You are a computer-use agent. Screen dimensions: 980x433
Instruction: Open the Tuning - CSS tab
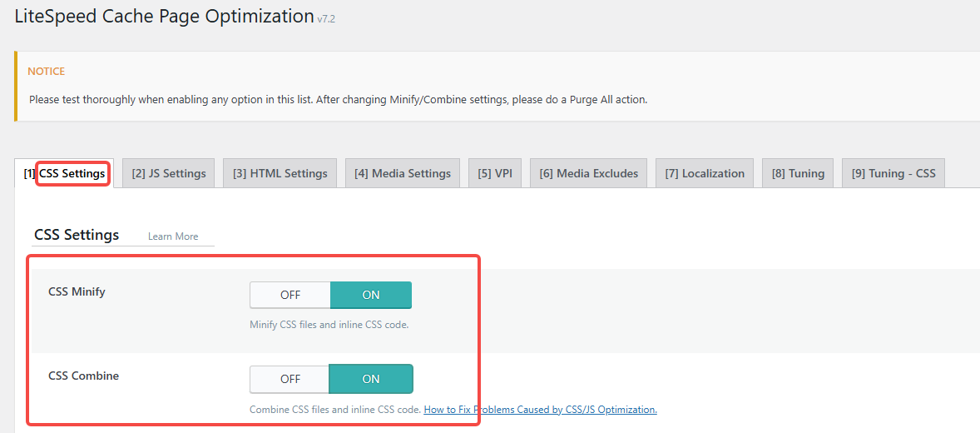pyautogui.click(x=893, y=173)
